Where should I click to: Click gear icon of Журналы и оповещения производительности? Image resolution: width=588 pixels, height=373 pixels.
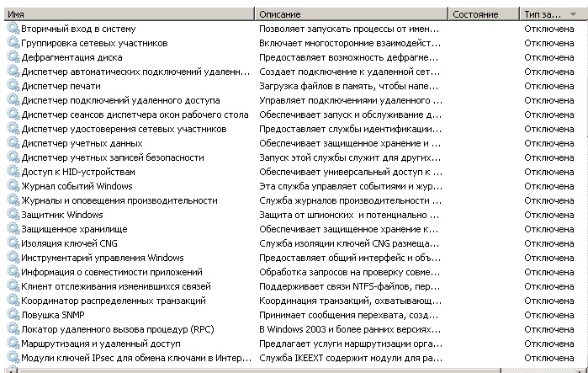(13, 200)
